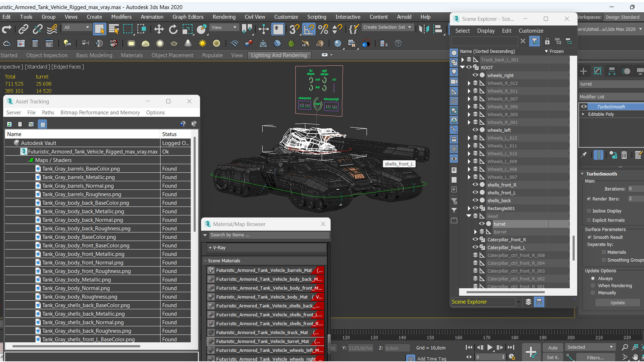The width and height of the screenshot is (644, 362).
Task: Jump to the animation start frame
Action: (x=469, y=348)
